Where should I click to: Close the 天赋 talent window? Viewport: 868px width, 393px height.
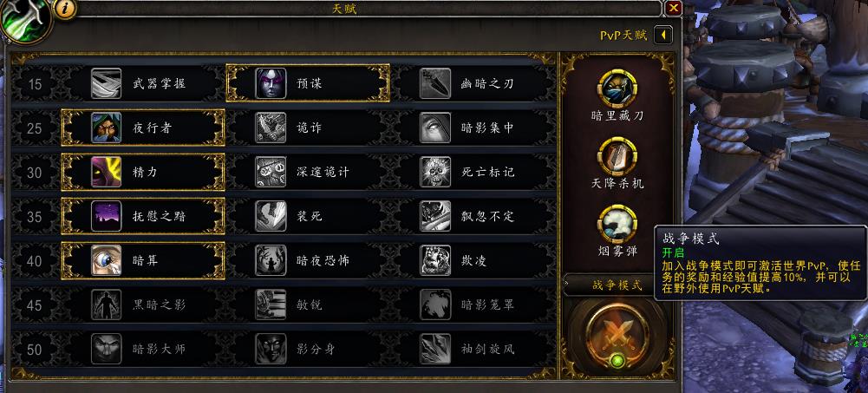click(x=674, y=8)
